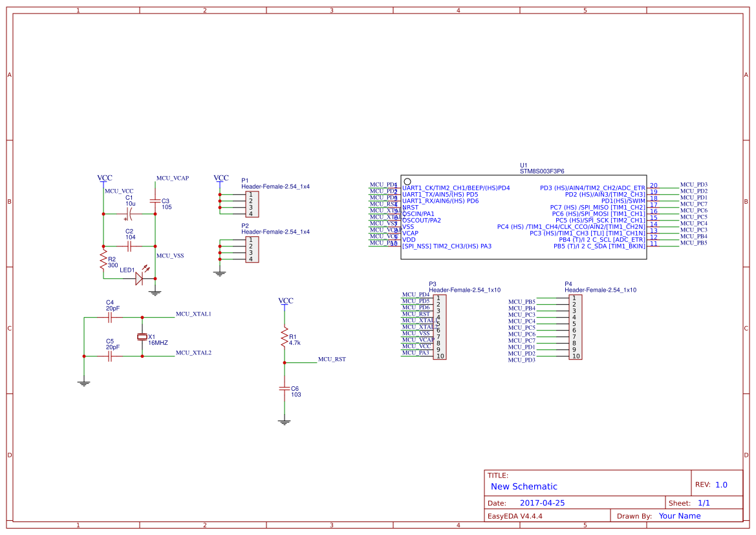756x535 pixels.
Task: Click the MCU_RST net label beside R1
Action: tap(332, 360)
